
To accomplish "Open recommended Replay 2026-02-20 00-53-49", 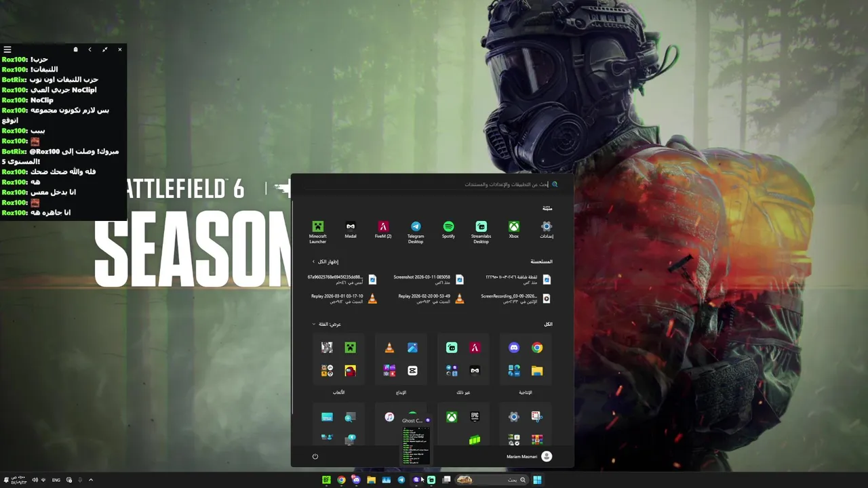I will coord(431,298).
